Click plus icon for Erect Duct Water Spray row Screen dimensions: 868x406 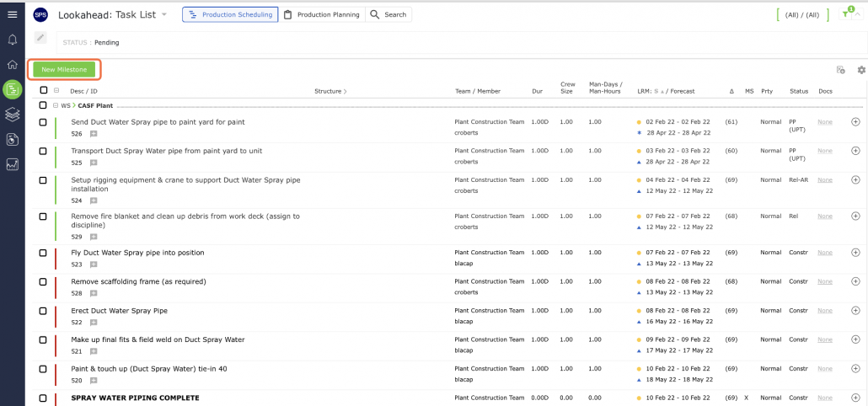tap(855, 310)
